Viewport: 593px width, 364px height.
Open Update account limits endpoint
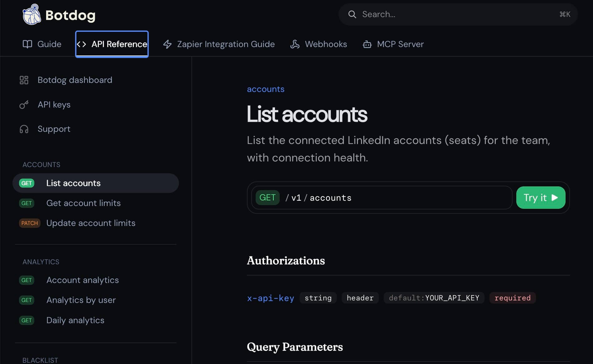[91, 223]
